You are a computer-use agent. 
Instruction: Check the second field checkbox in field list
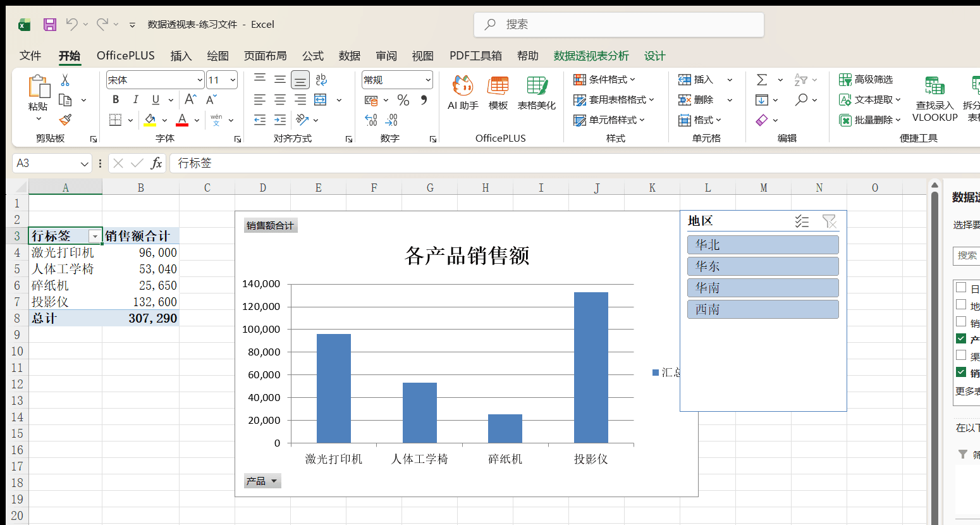[961, 304]
